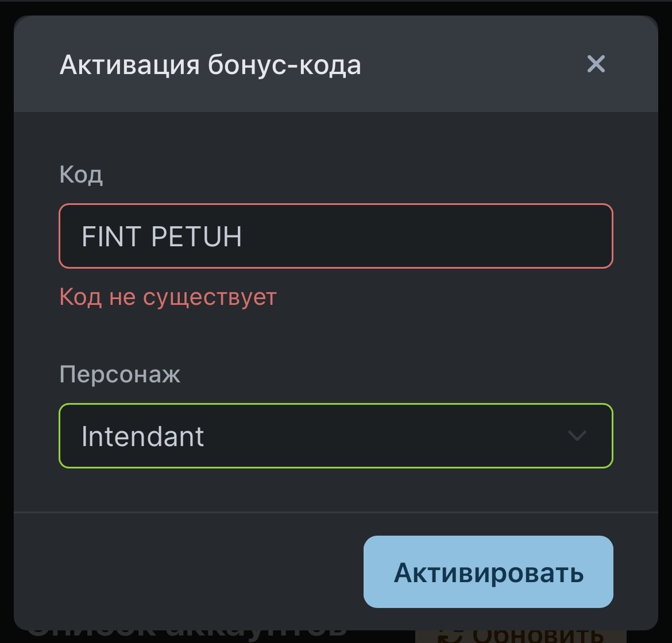Viewport: 672px width, 643px height.
Task: Click the partially hidden Обновить button
Action: [537, 636]
